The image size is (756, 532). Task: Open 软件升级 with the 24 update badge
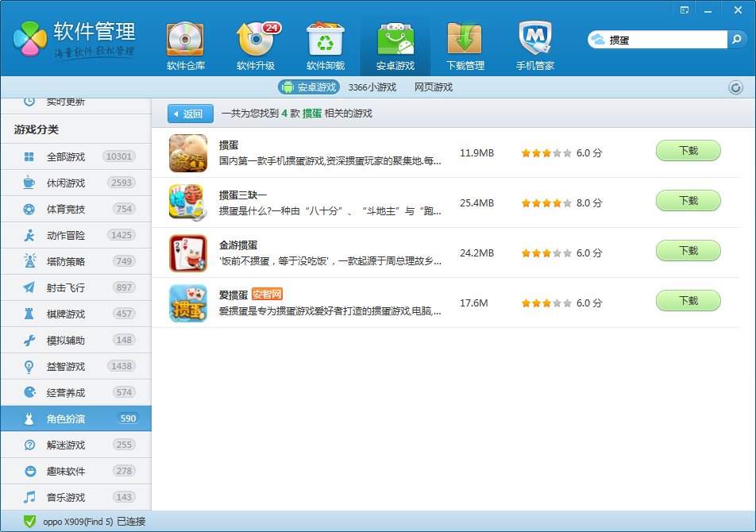pos(257,40)
